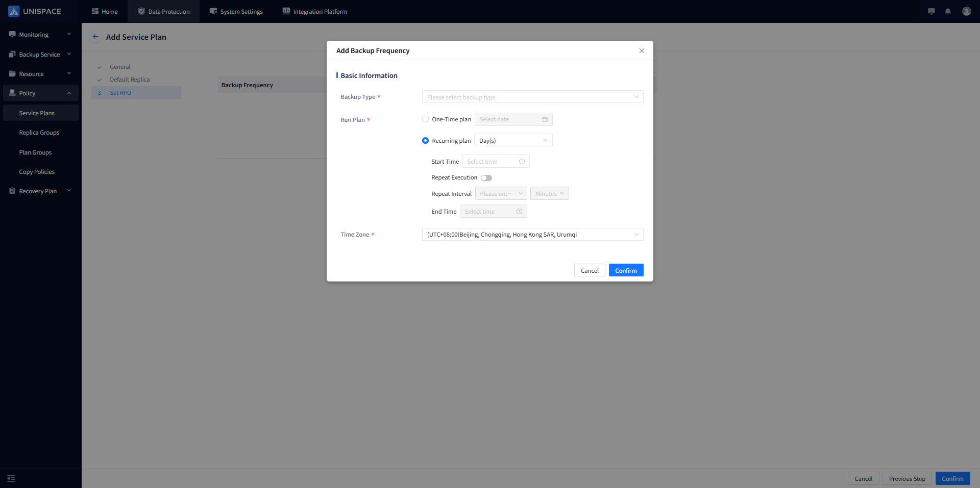This screenshot has width=980, height=488.
Task: Go to Replica Groups in sidebar
Action: click(x=39, y=133)
